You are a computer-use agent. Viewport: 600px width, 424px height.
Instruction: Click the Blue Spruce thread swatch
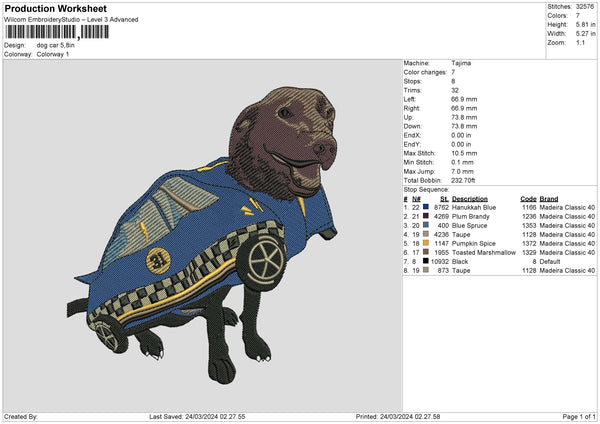coord(426,225)
